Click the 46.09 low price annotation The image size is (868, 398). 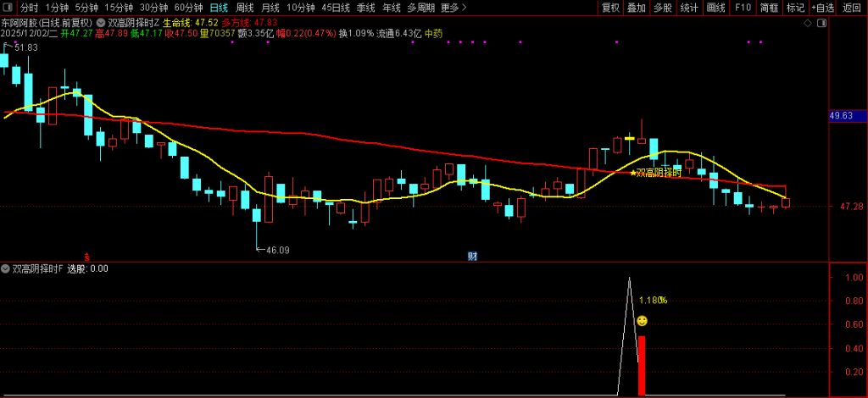[278, 250]
